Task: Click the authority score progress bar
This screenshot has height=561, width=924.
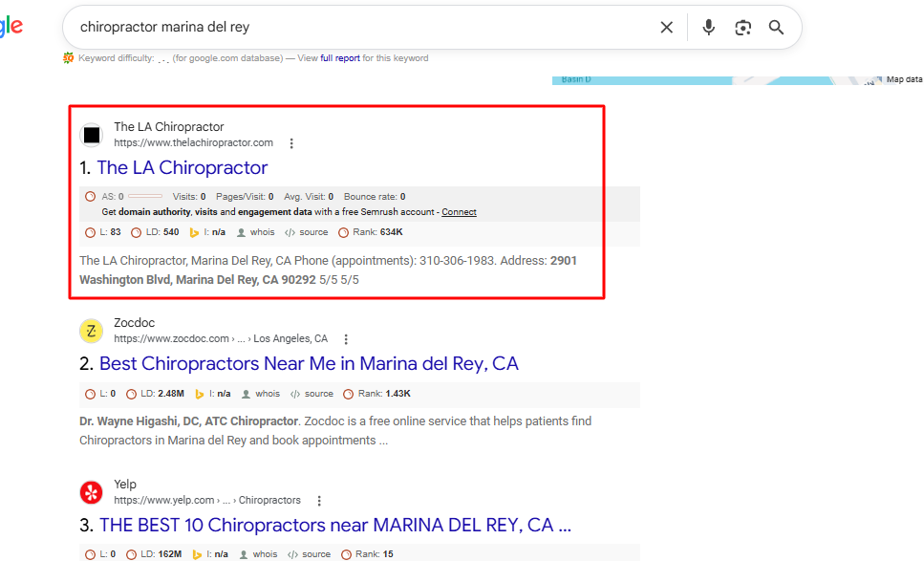Action: 145,196
